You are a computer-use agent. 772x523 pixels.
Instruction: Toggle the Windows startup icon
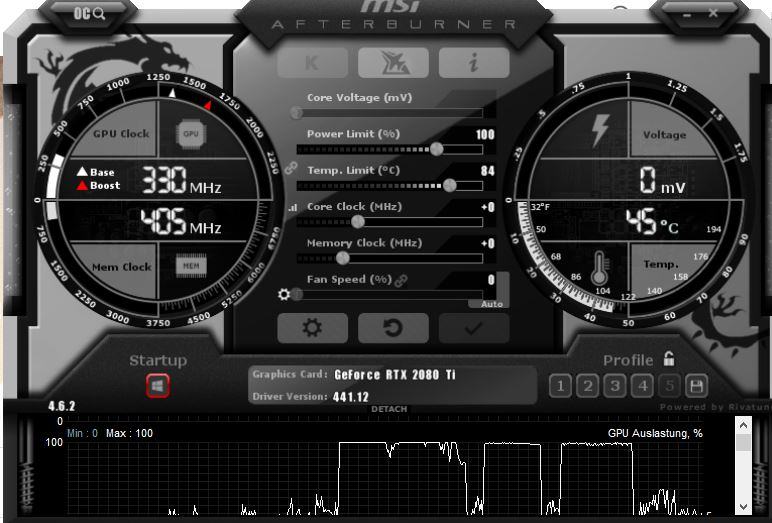point(158,386)
